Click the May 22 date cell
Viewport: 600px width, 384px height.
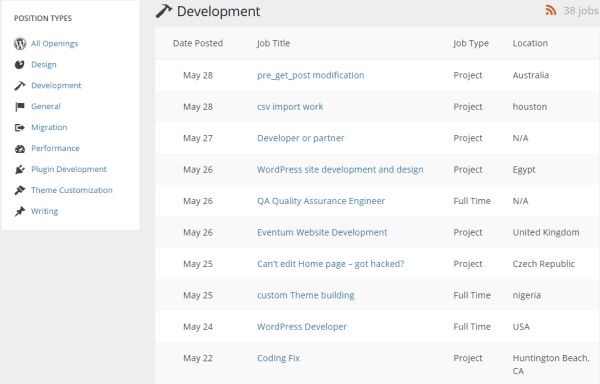pyautogui.click(x=198, y=358)
